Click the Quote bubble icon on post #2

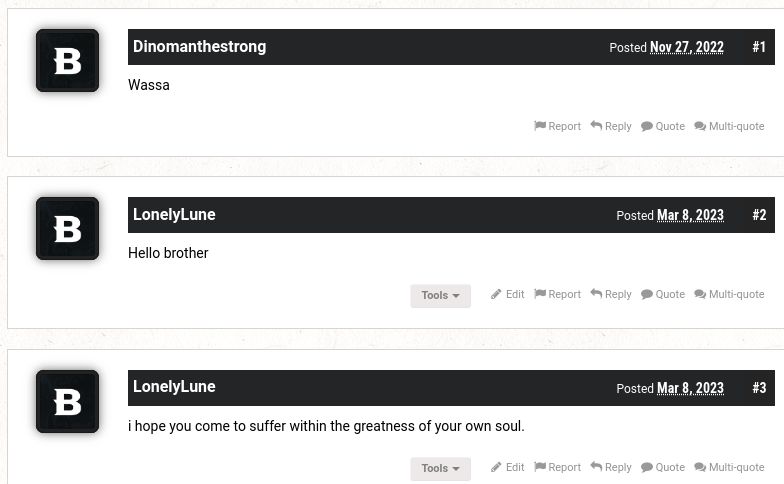647,294
